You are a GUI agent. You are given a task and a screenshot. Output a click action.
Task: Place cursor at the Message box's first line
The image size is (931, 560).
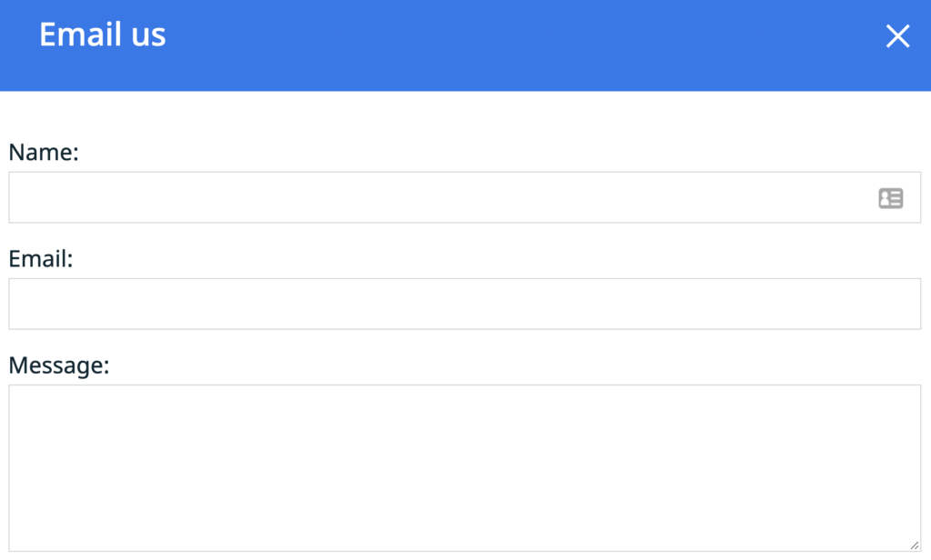[x=465, y=399]
